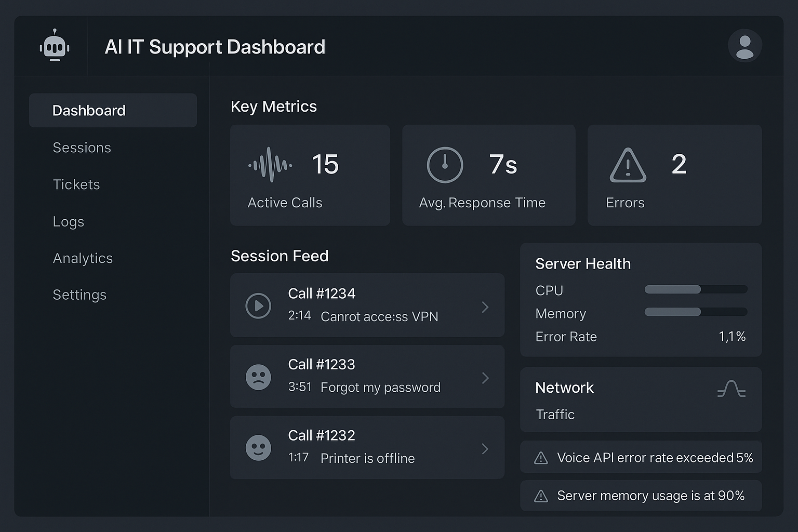Select the Server memory usage alert
798x532 pixels.
pos(641,496)
